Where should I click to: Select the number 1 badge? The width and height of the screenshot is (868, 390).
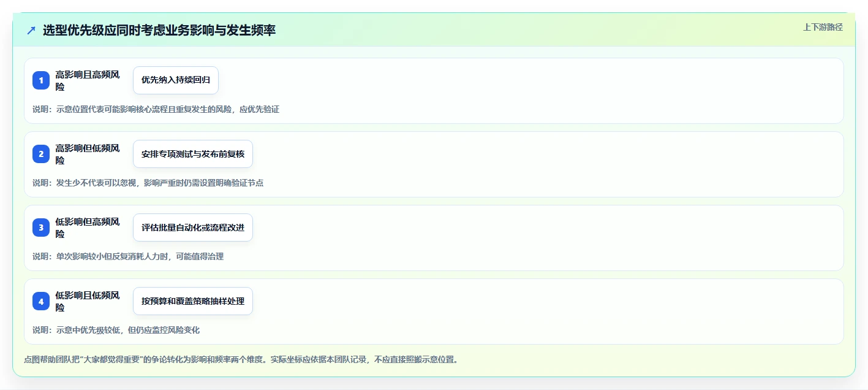click(x=41, y=80)
